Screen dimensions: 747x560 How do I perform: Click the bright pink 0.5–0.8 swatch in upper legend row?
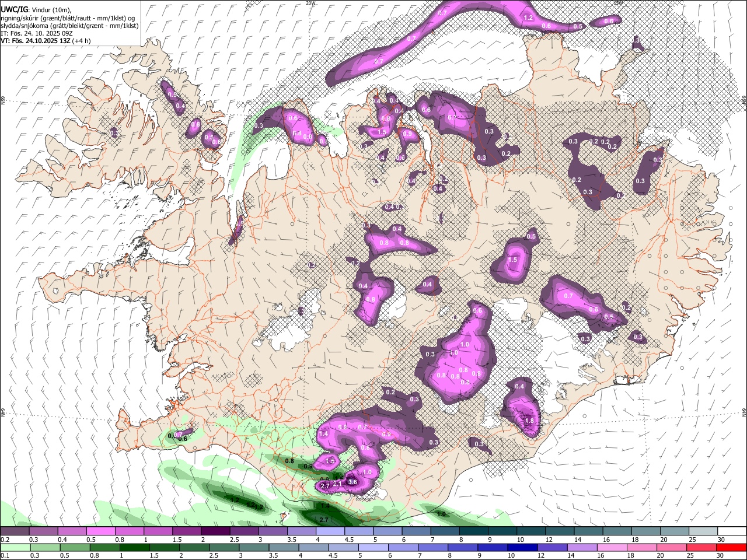point(100,531)
